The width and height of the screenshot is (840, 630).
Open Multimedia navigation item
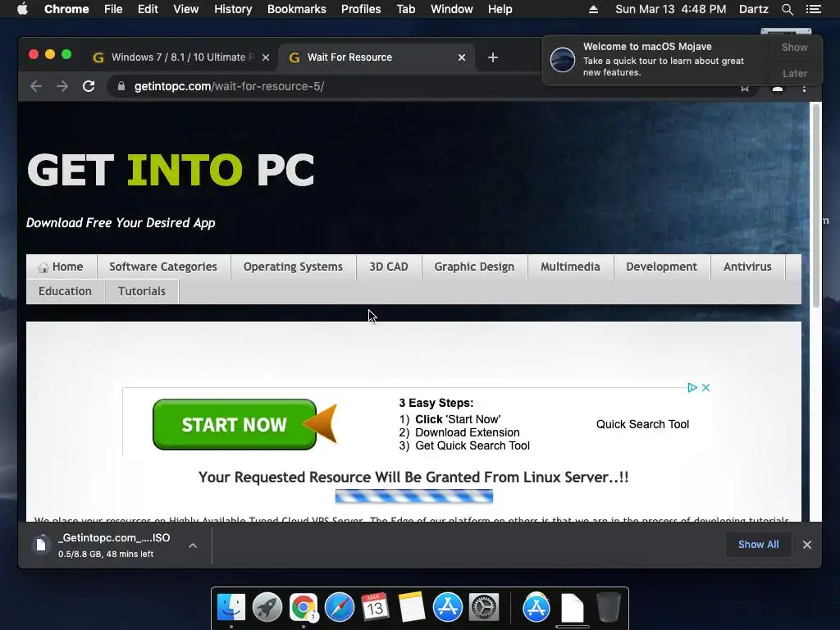pos(570,267)
